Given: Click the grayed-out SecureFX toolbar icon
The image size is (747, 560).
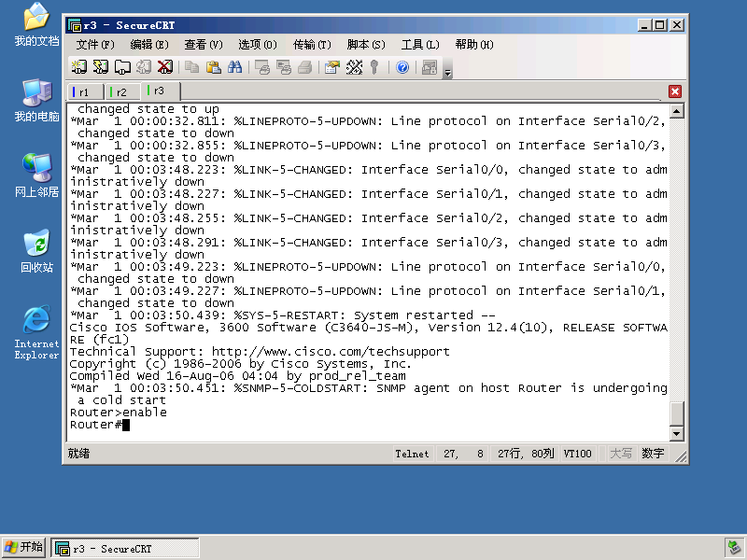Looking at the screenshot, I should coord(430,67).
